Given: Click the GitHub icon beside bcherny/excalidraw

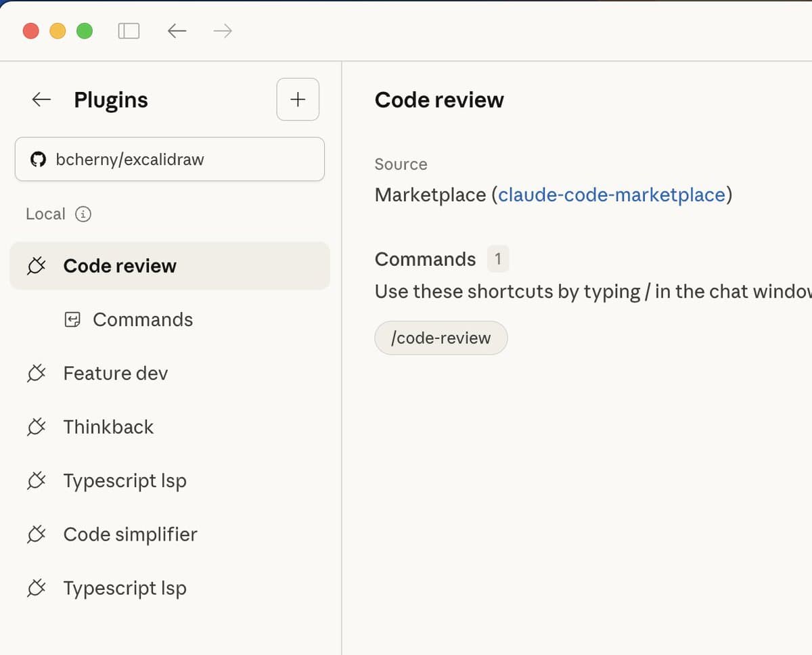Looking at the screenshot, I should tap(39, 159).
